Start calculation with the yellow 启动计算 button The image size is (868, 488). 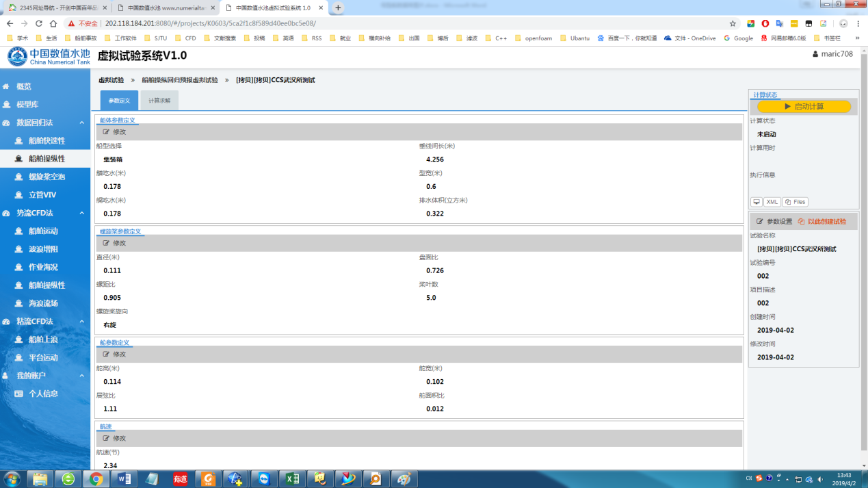[804, 107]
